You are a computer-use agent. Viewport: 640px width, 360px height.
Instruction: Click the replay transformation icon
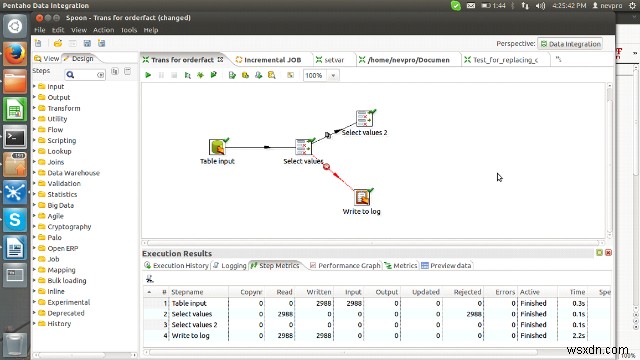coord(213,75)
